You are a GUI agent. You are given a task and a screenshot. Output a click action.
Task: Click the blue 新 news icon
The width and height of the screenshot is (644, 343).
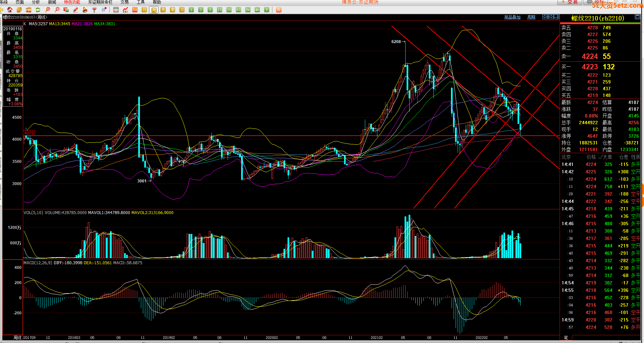tap(104, 10)
